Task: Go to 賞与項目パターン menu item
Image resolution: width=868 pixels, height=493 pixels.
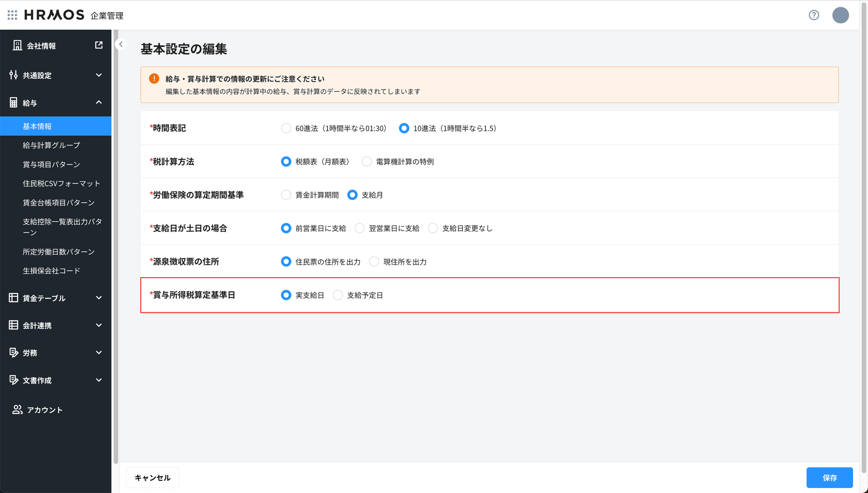Action: click(x=51, y=164)
